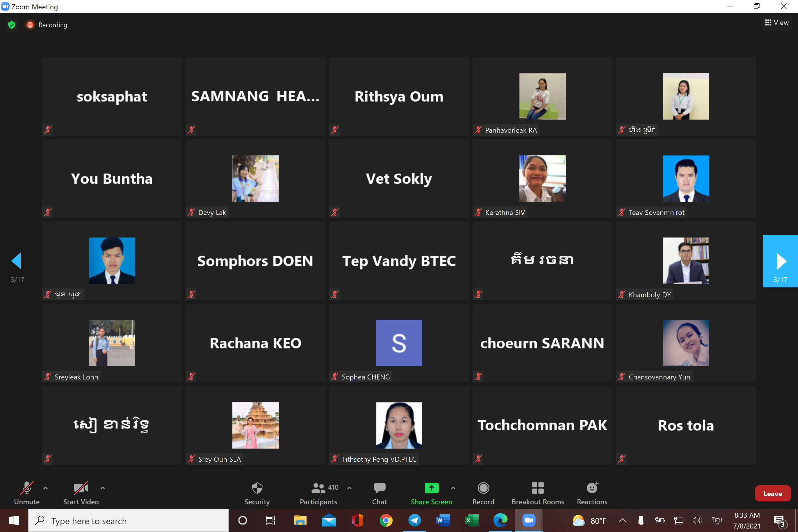Go to next gallery page arrow
The image size is (798, 532).
point(780,261)
